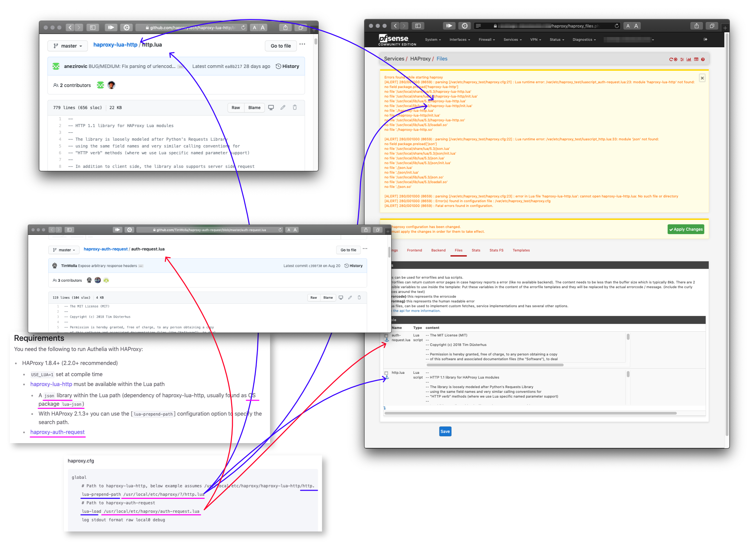Open the Status menu in pfSense
Image resolution: width=756 pixels, height=559 pixels.
point(557,39)
